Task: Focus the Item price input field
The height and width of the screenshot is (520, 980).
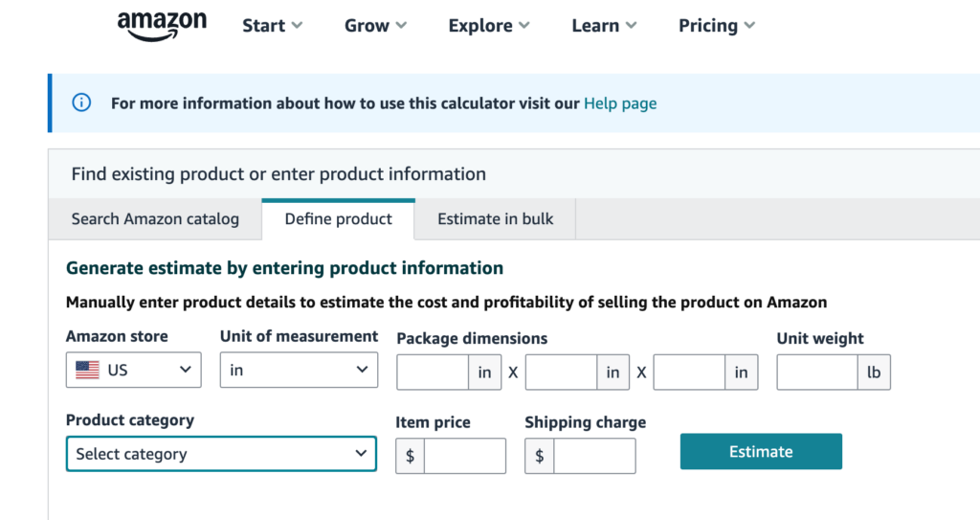Action: [465, 456]
